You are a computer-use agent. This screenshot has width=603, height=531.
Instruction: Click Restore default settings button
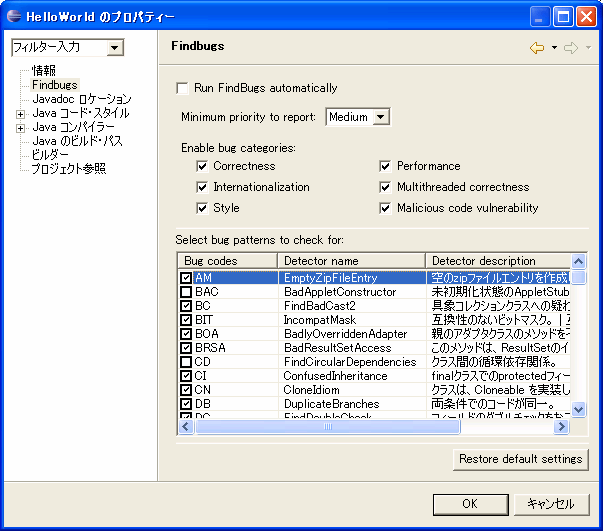pos(521,459)
